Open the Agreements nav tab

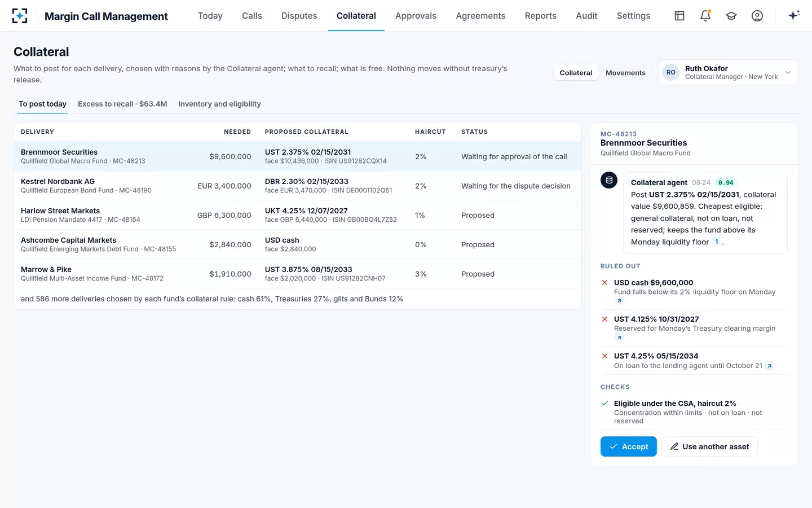tap(480, 16)
